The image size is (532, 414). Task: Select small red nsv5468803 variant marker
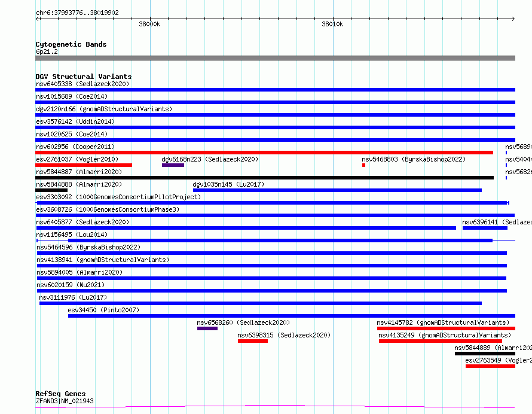point(363,165)
